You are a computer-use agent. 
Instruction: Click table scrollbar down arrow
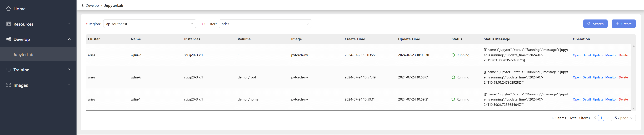[x=633, y=108]
